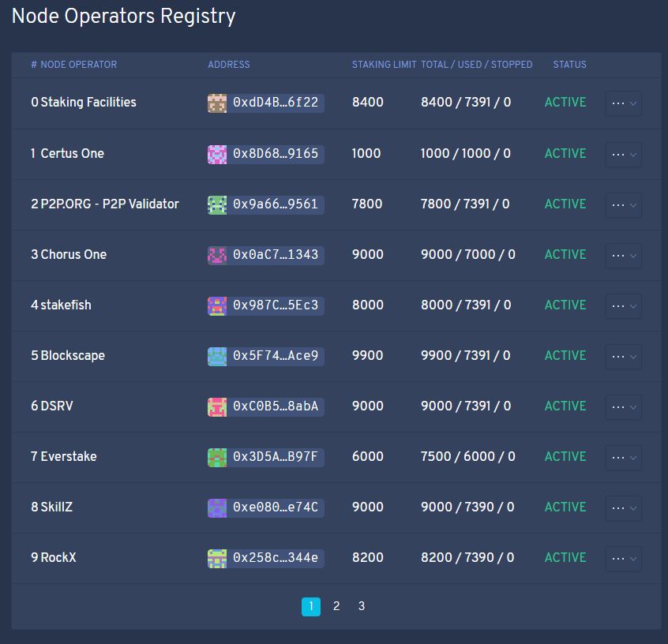The image size is (668, 644).
Task: Click the Staking Facilities operator name
Action: [88, 103]
